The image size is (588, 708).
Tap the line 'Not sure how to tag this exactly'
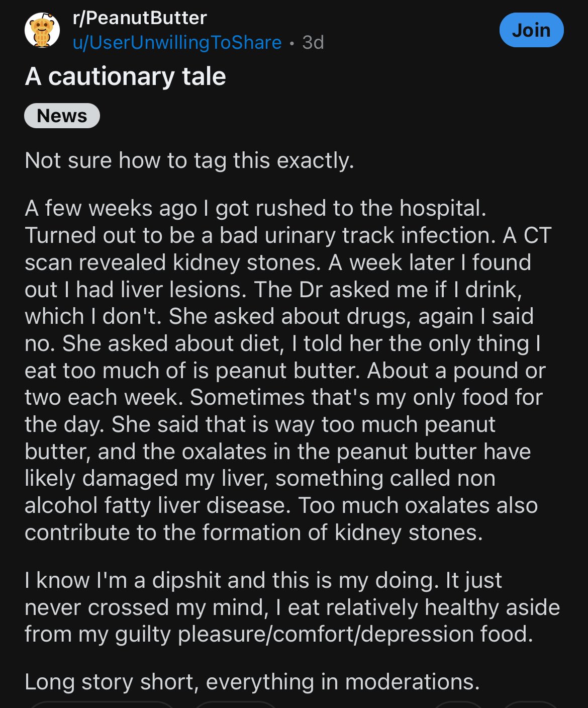[189, 161]
